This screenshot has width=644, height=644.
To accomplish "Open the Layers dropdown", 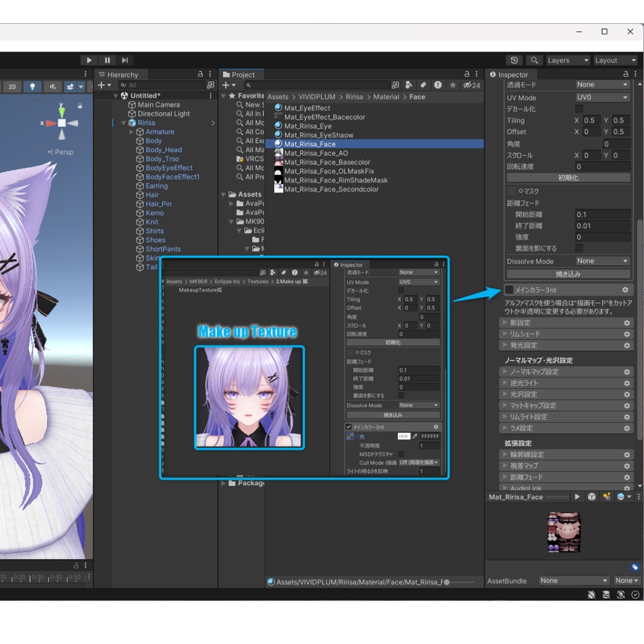I will pyautogui.click(x=568, y=60).
